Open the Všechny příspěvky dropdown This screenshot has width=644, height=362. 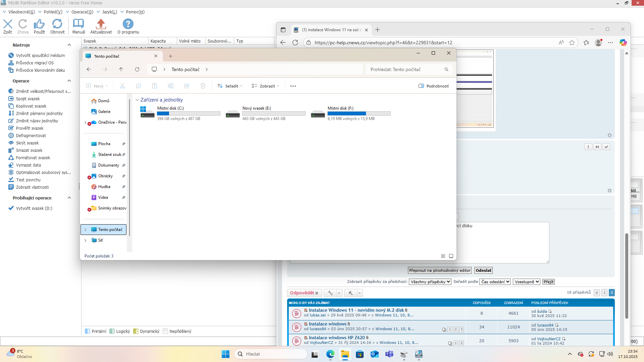[x=430, y=282]
